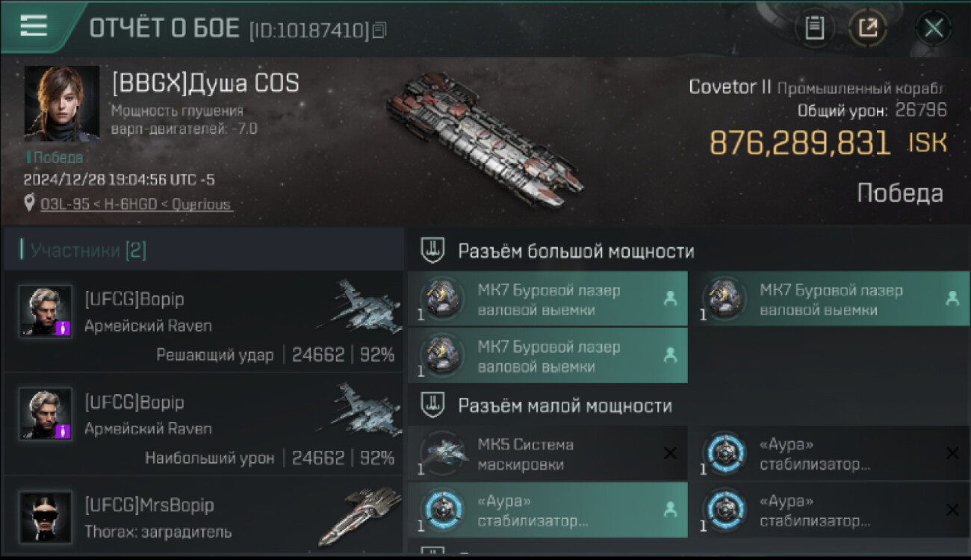Tap the dropped «Аура» стабилизатор module
Screen dimensions: 971x560
click(547, 510)
